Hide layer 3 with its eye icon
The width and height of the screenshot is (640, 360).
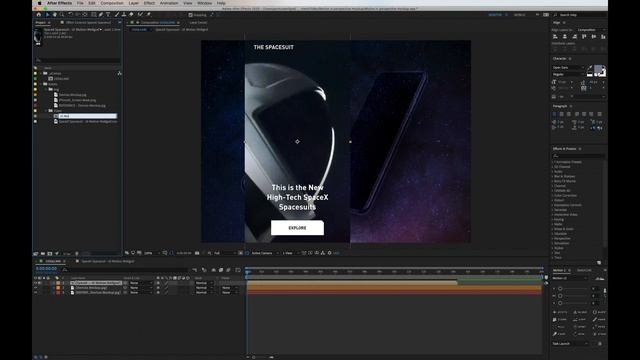coord(36,293)
